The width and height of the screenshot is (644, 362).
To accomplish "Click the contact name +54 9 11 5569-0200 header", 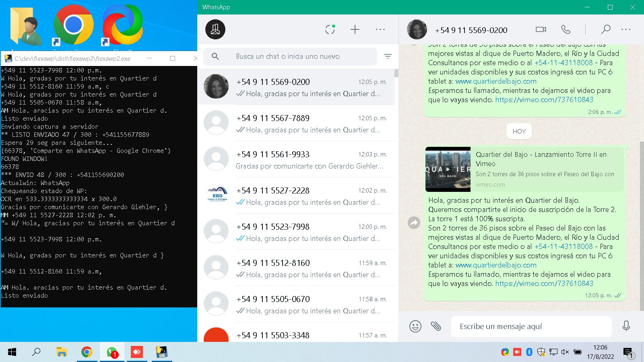I will pos(471,30).
